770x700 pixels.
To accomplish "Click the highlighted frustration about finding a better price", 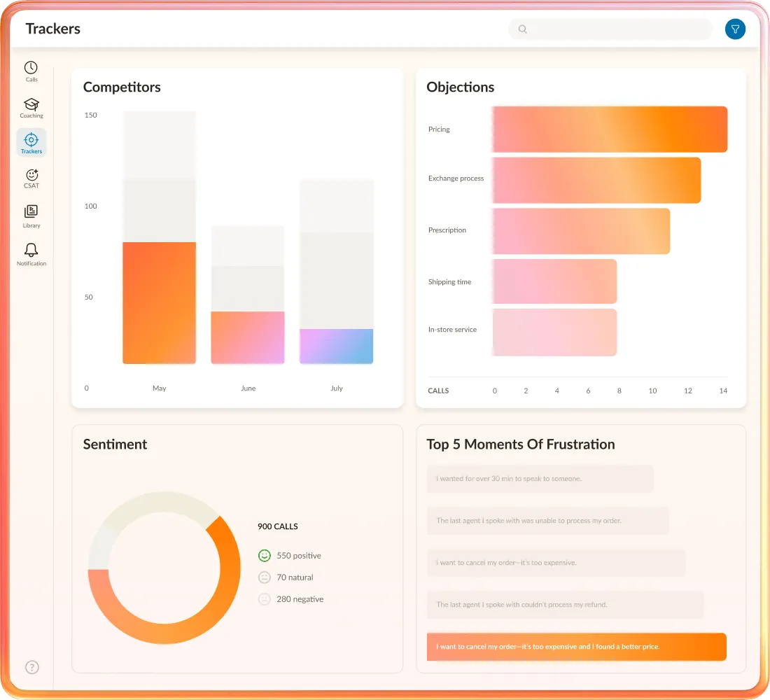I will point(575,646).
